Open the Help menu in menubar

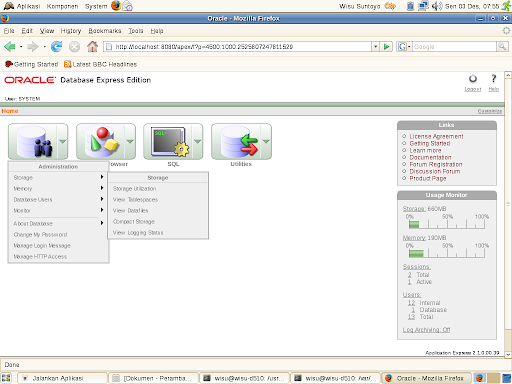pos(157,31)
